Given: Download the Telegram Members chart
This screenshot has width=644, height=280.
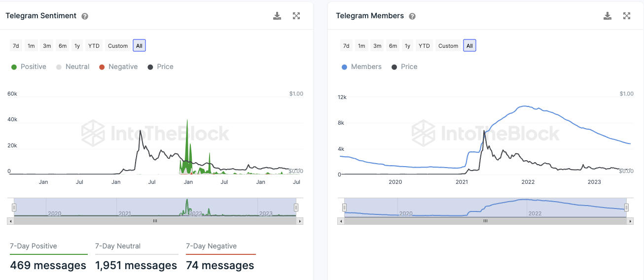Looking at the screenshot, I should (608, 16).
